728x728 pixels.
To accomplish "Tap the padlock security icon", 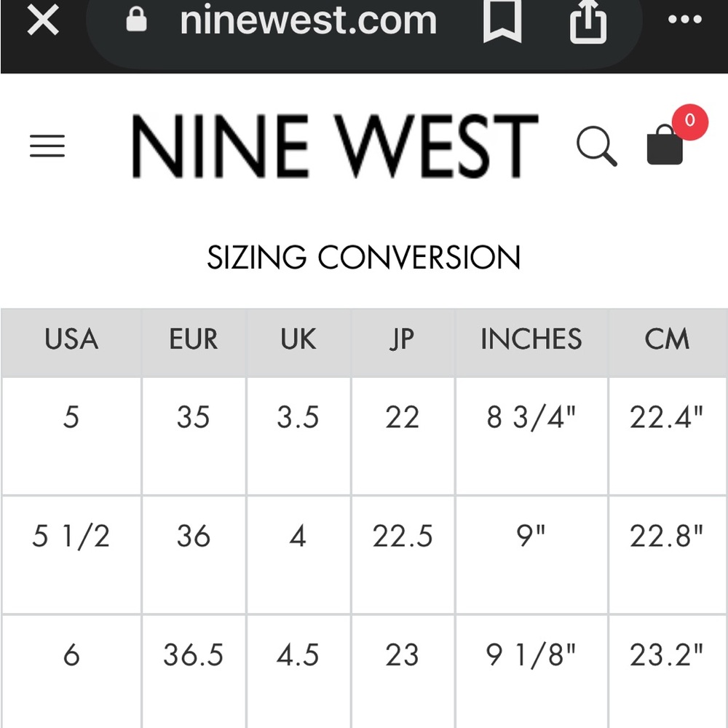I will coord(137,20).
